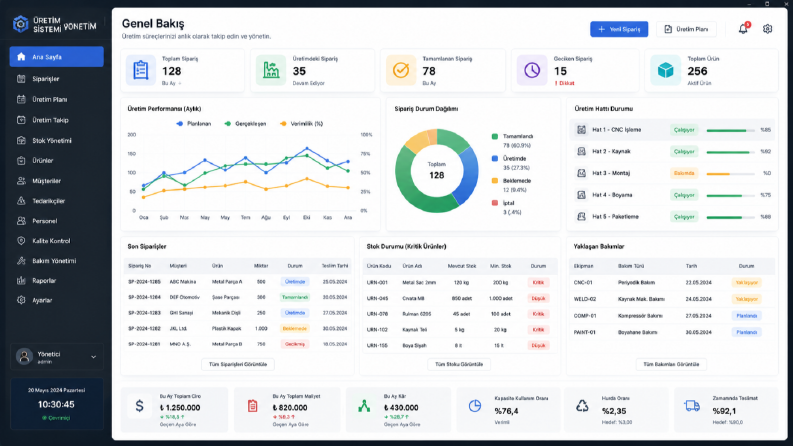This screenshot has height=446, width=793.
Task: Click the Üretimdeki Sipariş factory icon
Action: click(x=271, y=70)
